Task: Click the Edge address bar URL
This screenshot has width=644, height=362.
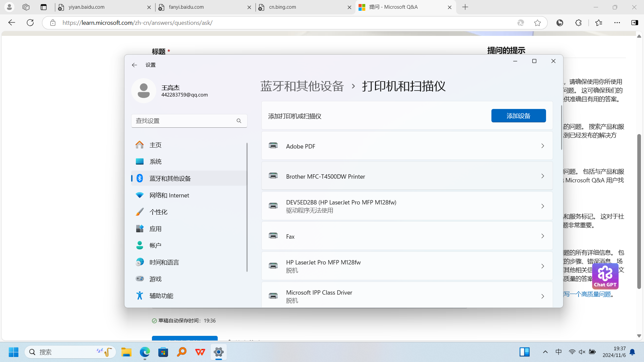Action: click(x=138, y=23)
